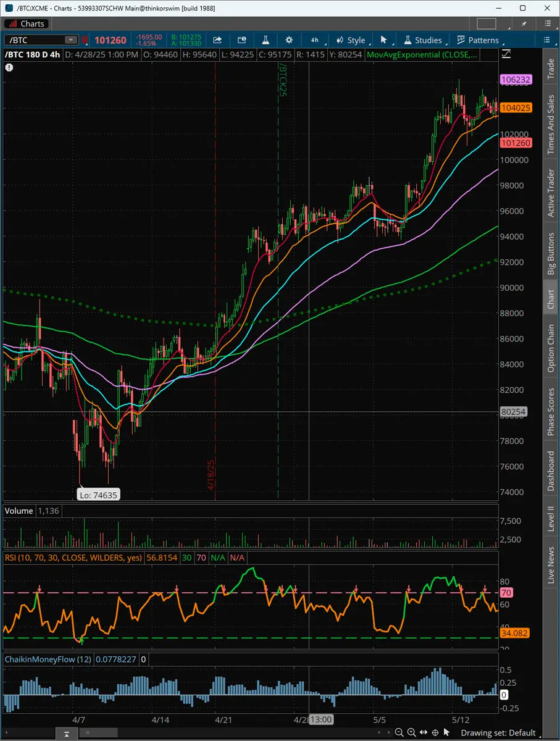Open Live News sidebar tab
The width and height of the screenshot is (560, 741).
pyautogui.click(x=551, y=564)
